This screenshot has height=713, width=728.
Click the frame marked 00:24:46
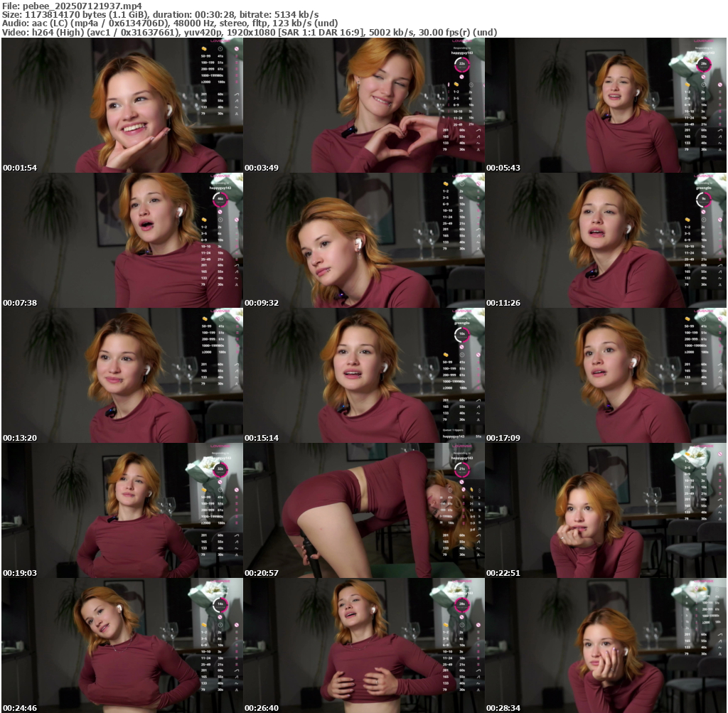pyautogui.click(x=122, y=645)
